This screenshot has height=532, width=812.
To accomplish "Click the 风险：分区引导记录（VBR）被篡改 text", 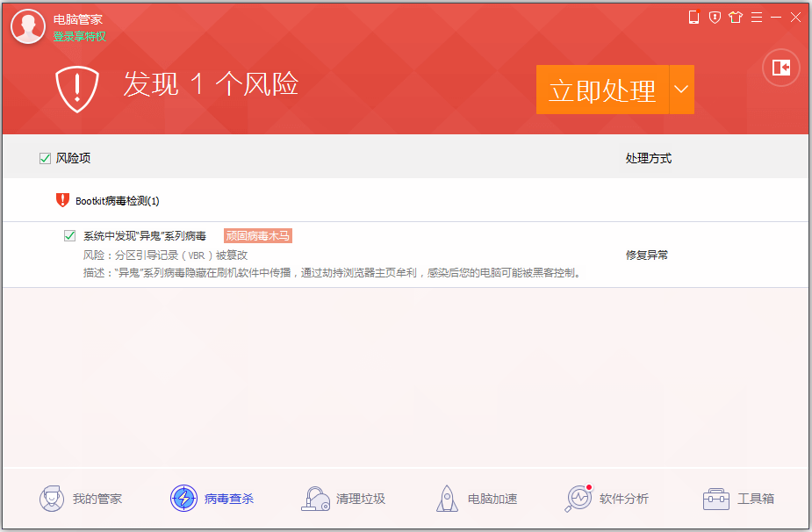I will click(x=166, y=255).
